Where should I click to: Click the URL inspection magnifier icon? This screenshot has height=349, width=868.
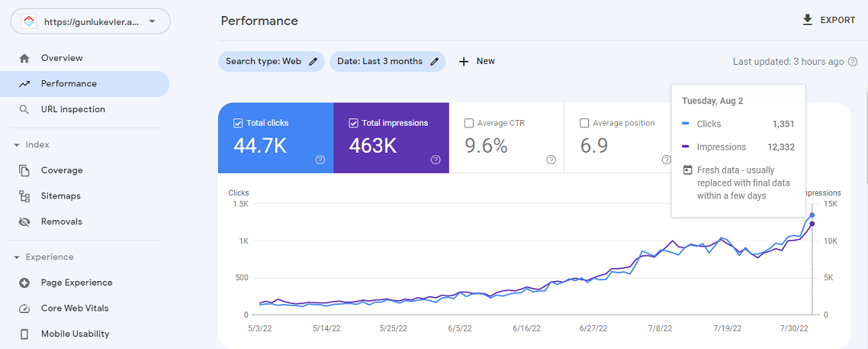coord(25,110)
